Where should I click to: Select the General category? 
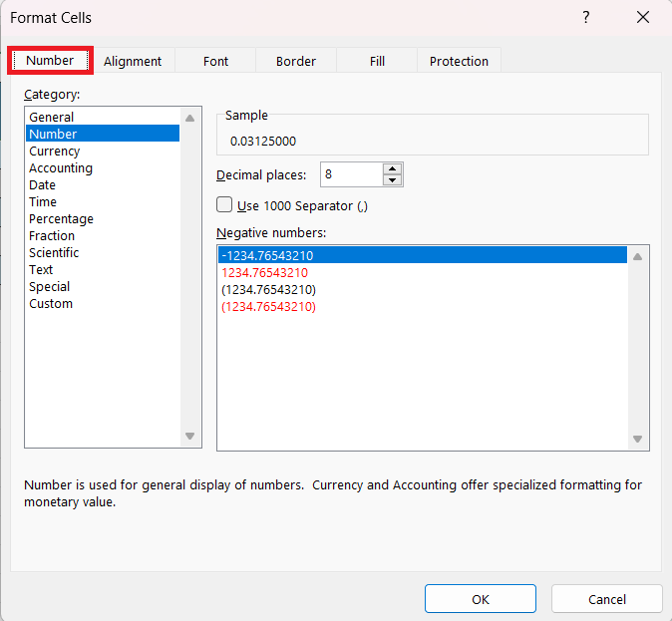click(x=103, y=117)
